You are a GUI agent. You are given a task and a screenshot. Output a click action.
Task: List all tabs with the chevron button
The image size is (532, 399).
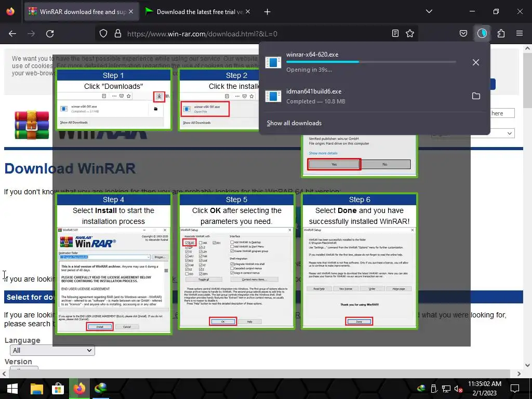pyautogui.click(x=429, y=11)
